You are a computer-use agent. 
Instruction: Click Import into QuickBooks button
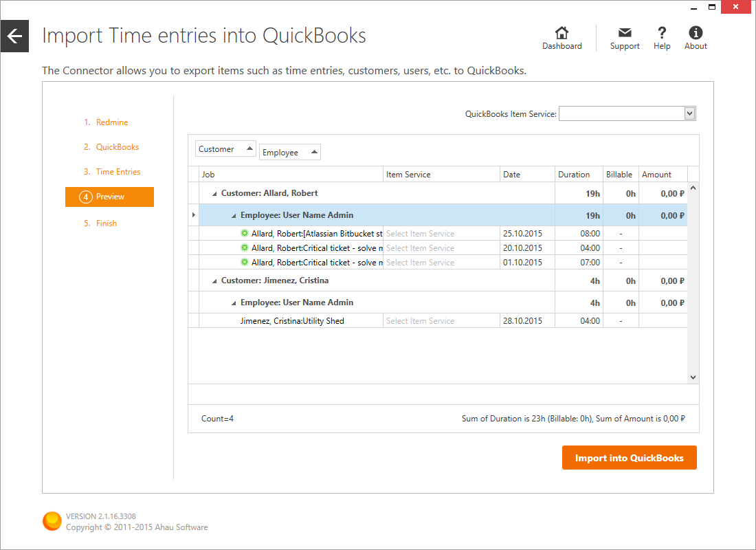coord(629,458)
